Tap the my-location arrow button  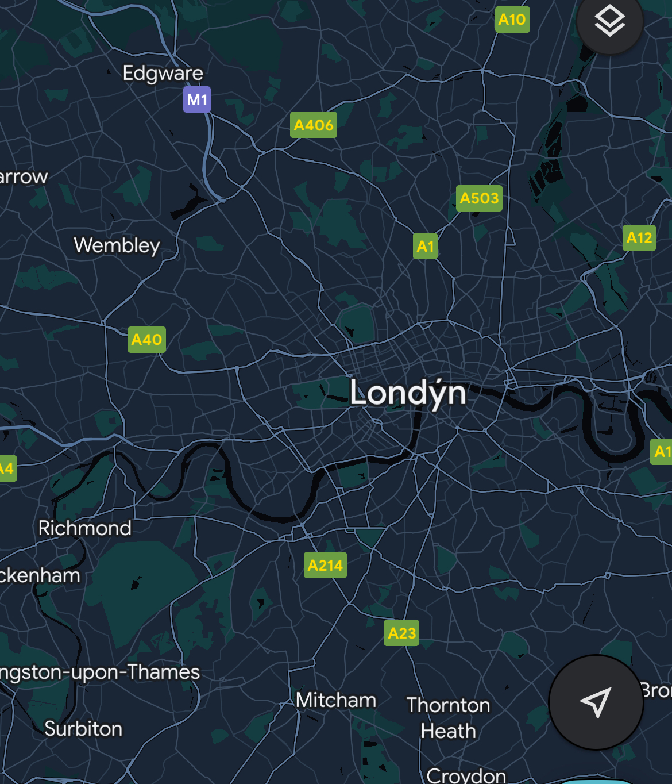coord(596,702)
